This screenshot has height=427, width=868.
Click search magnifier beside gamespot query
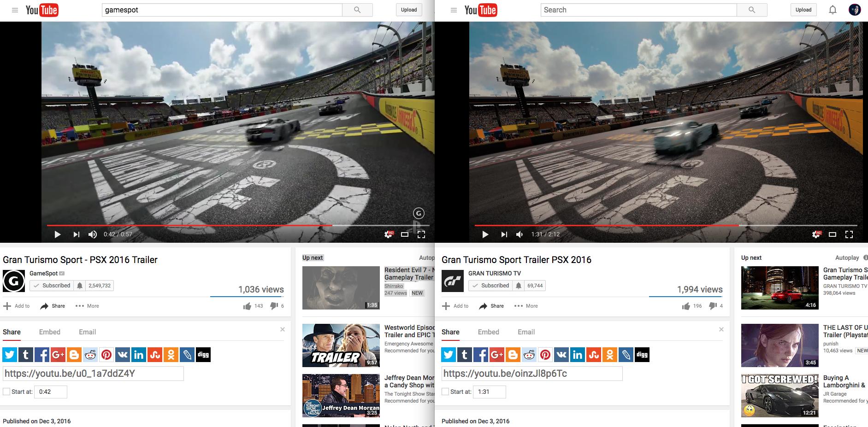[x=357, y=10]
